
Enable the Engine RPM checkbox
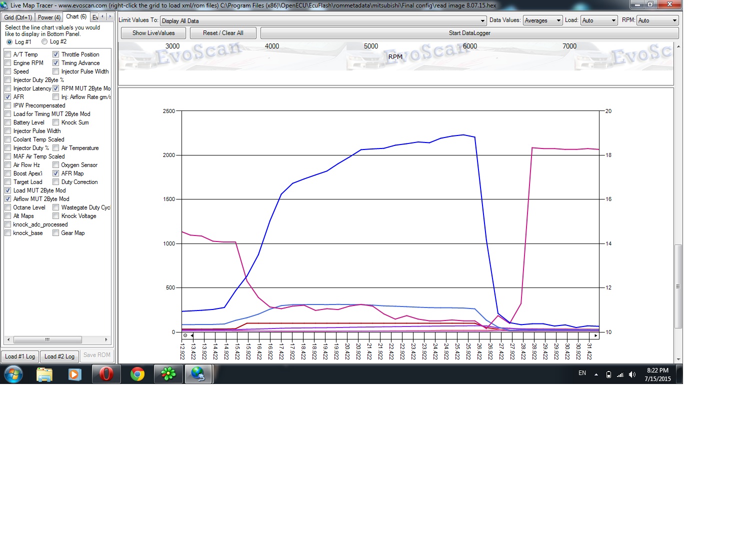click(x=8, y=63)
